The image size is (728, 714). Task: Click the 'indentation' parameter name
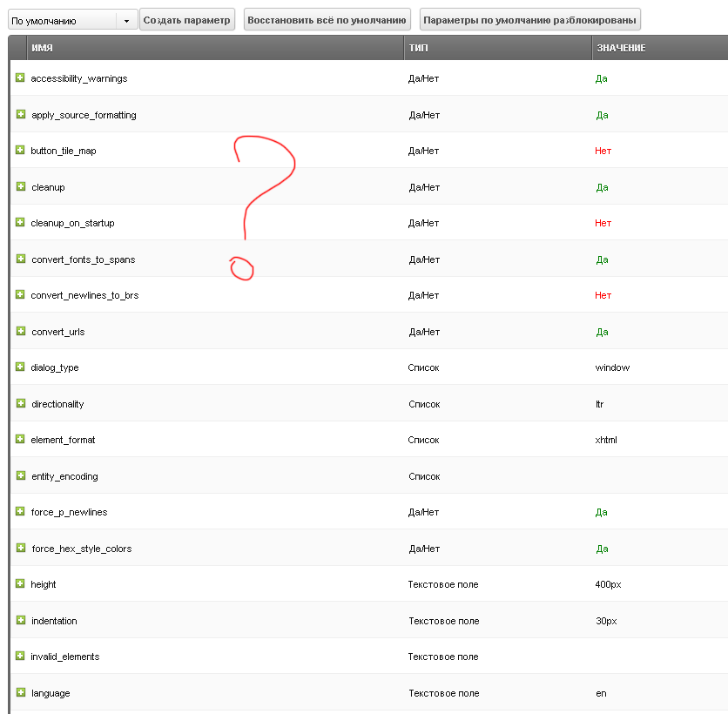click(54, 621)
